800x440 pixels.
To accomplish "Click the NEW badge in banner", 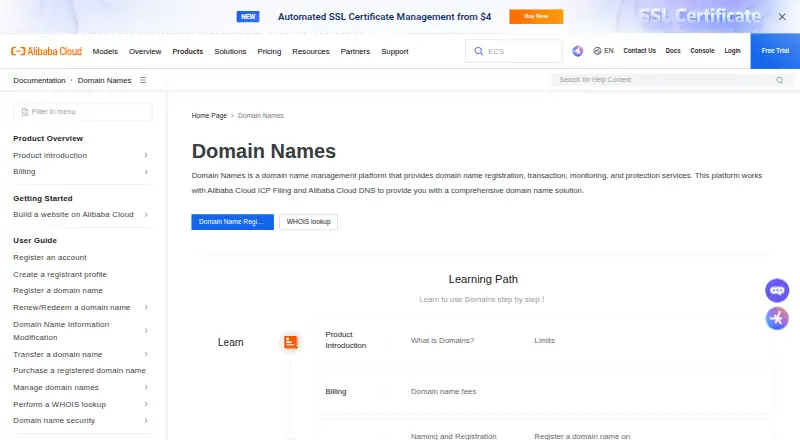I will [248, 17].
